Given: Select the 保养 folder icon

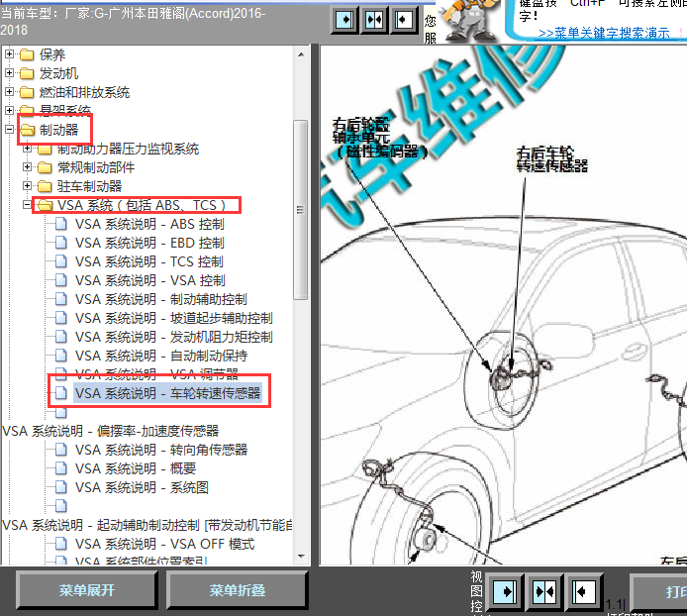Looking at the screenshot, I should (27, 54).
